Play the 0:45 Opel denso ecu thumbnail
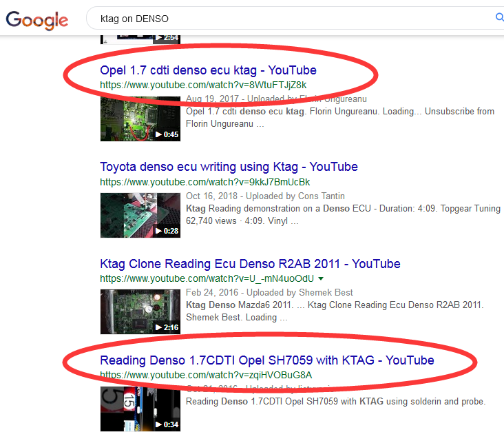The height and width of the screenshot is (441, 504). point(140,119)
